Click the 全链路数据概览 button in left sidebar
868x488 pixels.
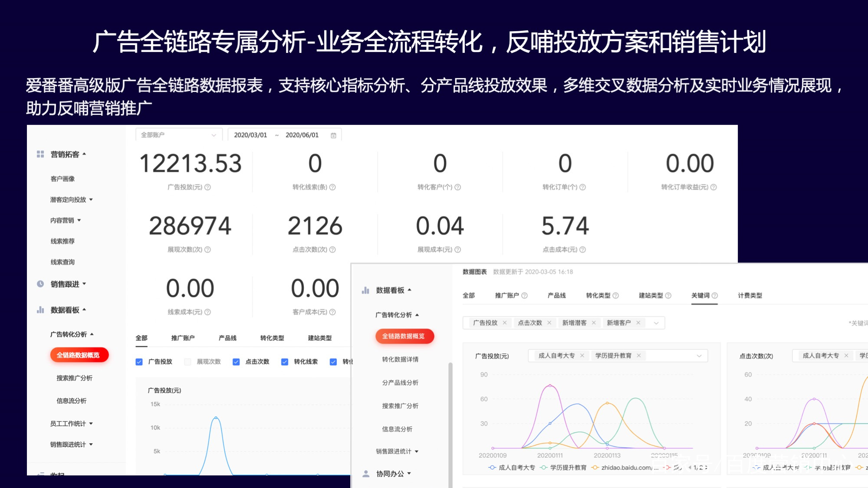(x=79, y=355)
